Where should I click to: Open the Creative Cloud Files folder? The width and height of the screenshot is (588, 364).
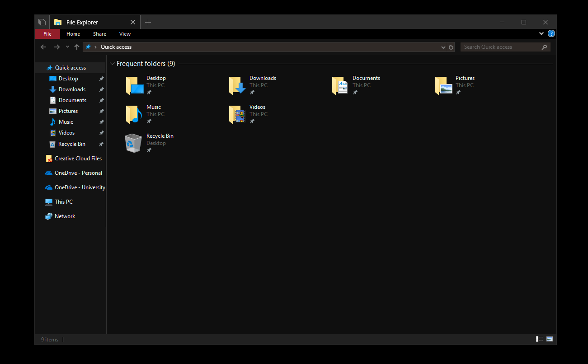(78, 158)
